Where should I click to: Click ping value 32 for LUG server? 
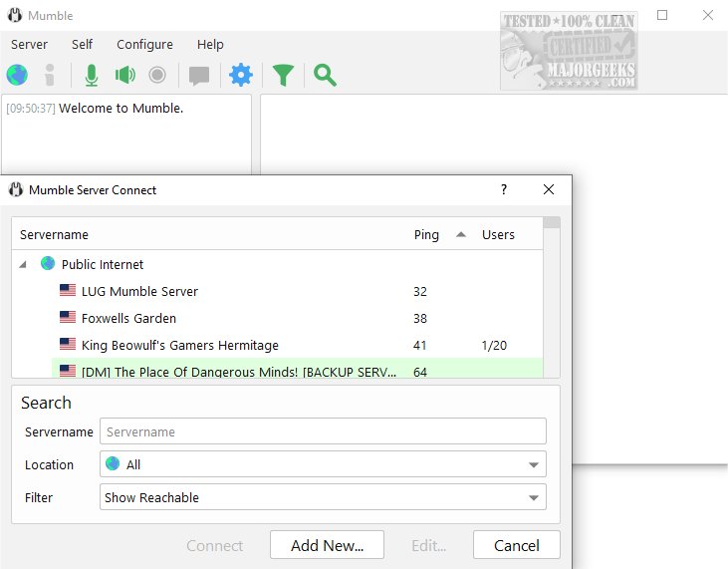point(420,292)
